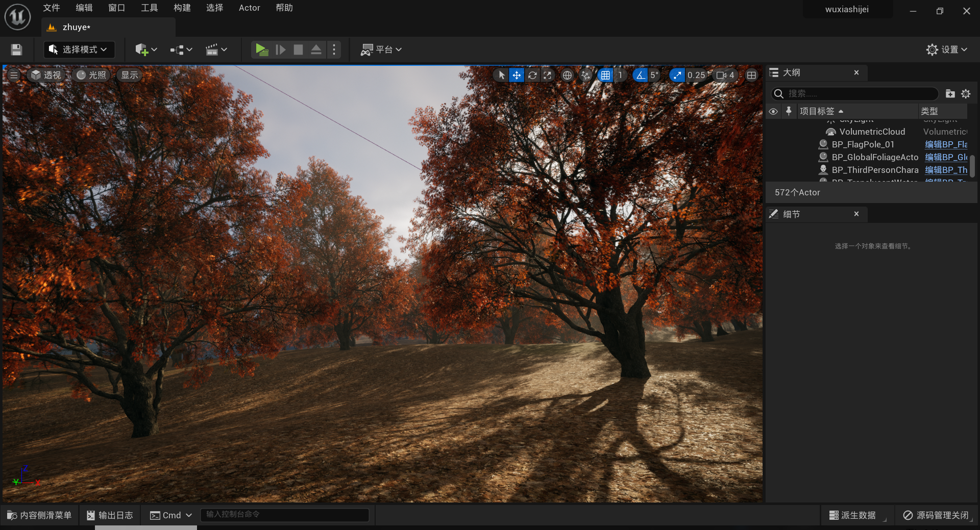
Task: Open the 光照 lit view mode menu
Action: point(91,75)
